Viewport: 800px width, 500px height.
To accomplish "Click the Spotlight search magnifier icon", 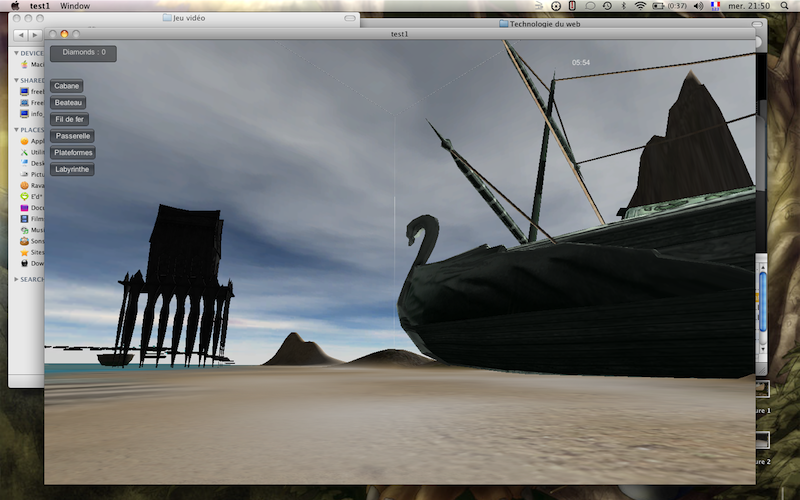I will (787, 6).
